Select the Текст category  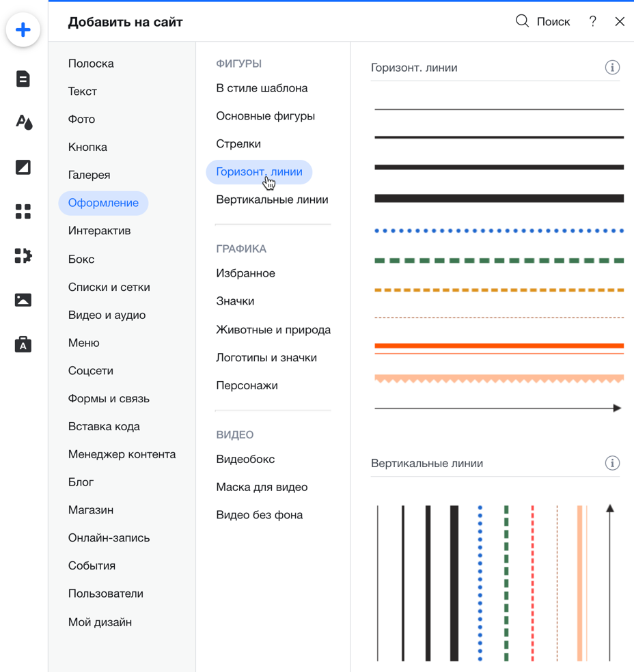point(83,92)
